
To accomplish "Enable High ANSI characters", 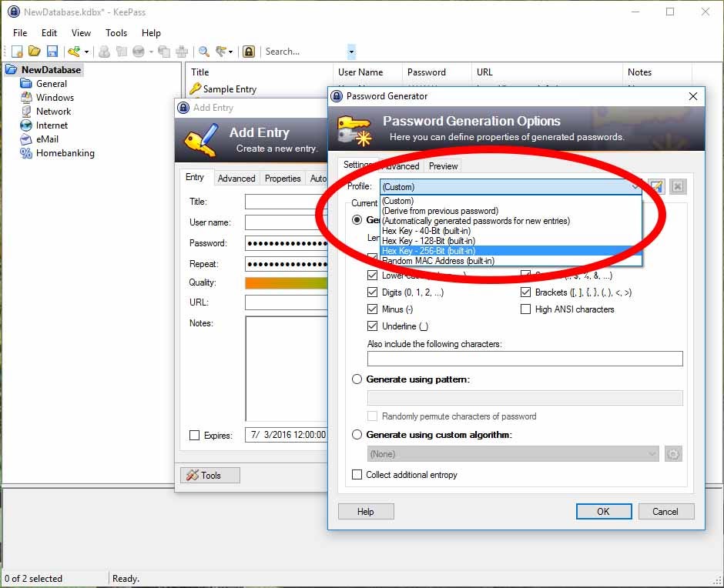I will (525, 309).
